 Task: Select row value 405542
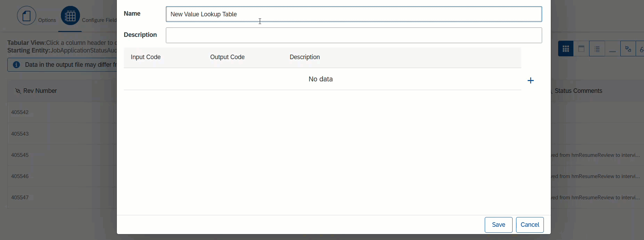(20, 112)
